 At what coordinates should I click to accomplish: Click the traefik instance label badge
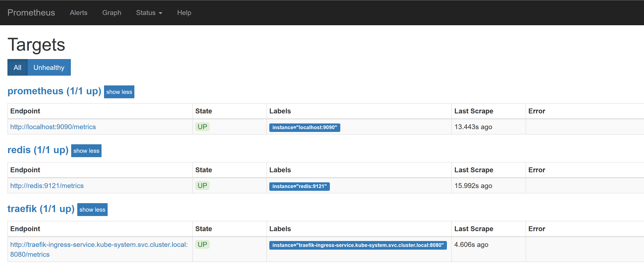(358, 245)
